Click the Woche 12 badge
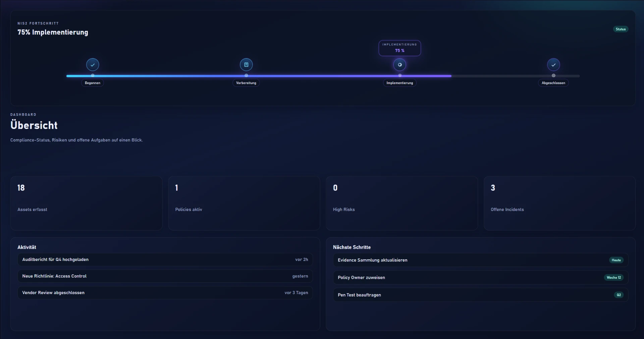644x339 pixels. [614, 277]
